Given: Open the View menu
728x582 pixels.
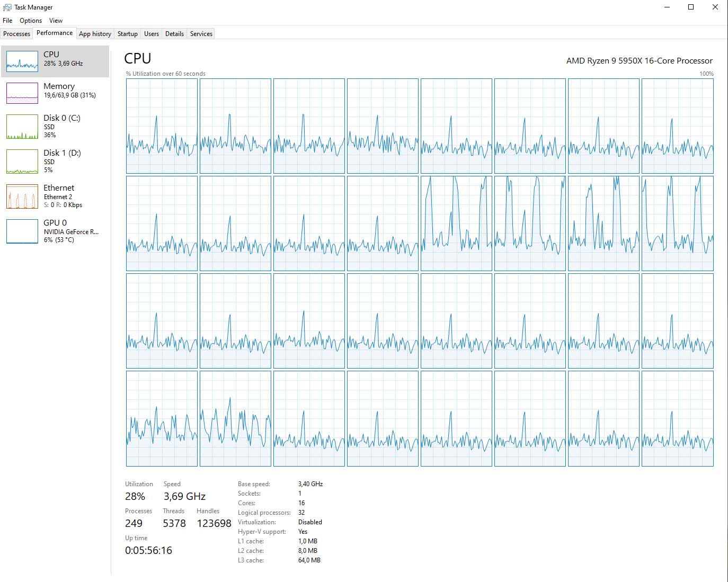Looking at the screenshot, I should (56, 20).
